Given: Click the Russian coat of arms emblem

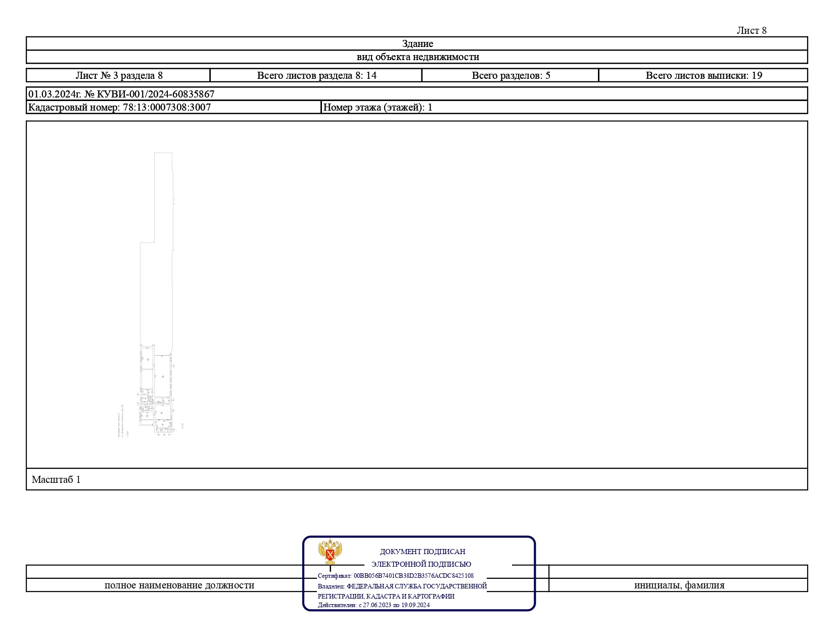Looking at the screenshot, I should click(x=330, y=552).
